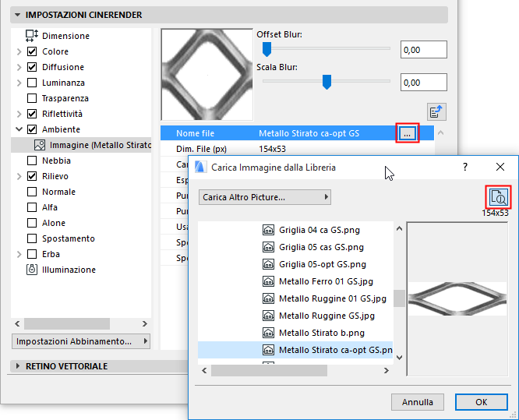Click file list horizontal scroll right arrow
Viewport: 519px width, 420px height.
[x=387, y=371]
